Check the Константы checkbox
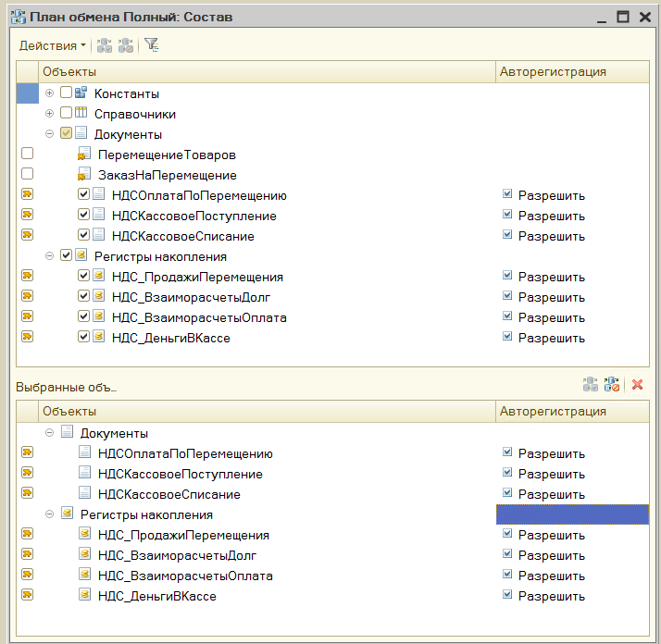Image resolution: width=661 pixels, height=644 pixels. click(66, 93)
